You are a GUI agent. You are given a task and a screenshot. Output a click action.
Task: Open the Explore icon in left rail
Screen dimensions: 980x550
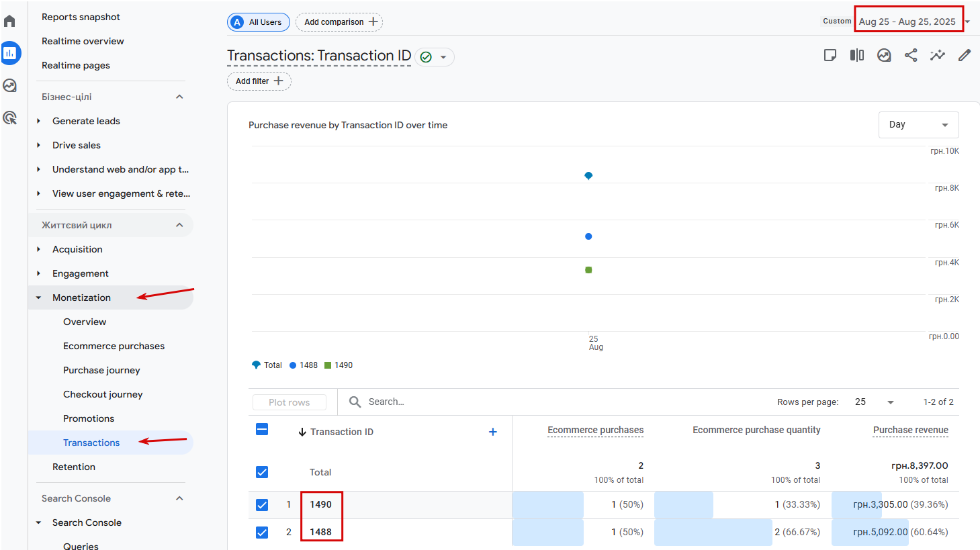coord(9,85)
